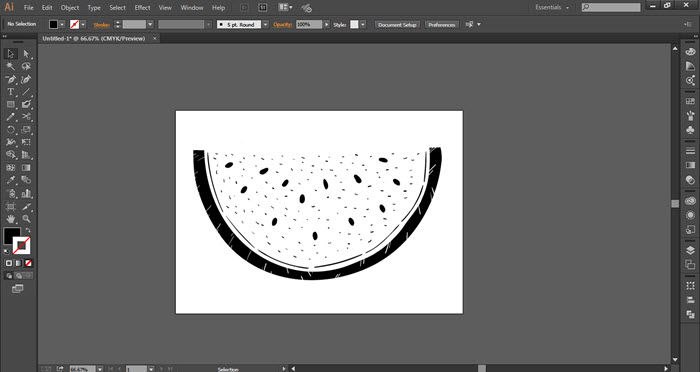Click the Preferences button
This screenshot has width=700, height=372.
[x=442, y=25]
